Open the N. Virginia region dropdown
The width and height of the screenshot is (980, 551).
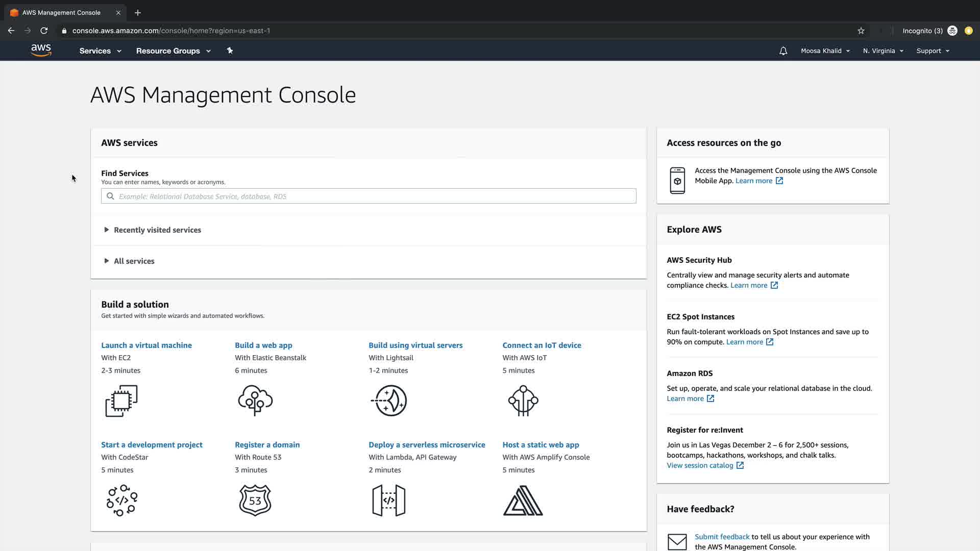(883, 51)
